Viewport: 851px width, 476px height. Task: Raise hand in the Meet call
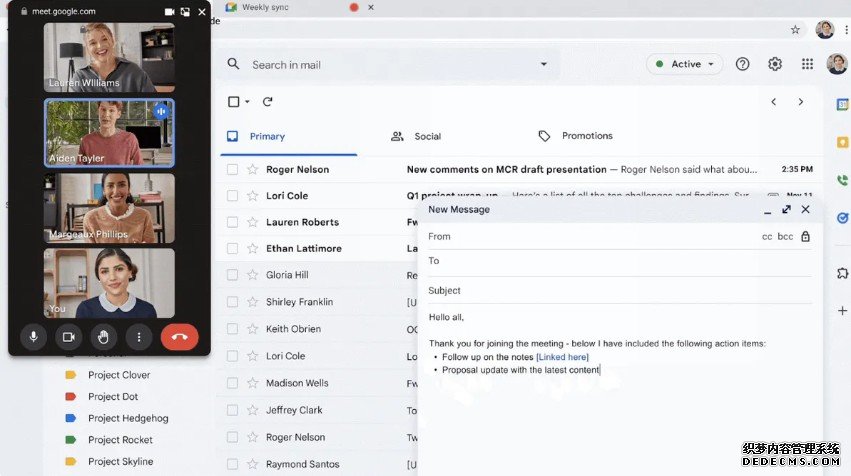tap(103, 337)
